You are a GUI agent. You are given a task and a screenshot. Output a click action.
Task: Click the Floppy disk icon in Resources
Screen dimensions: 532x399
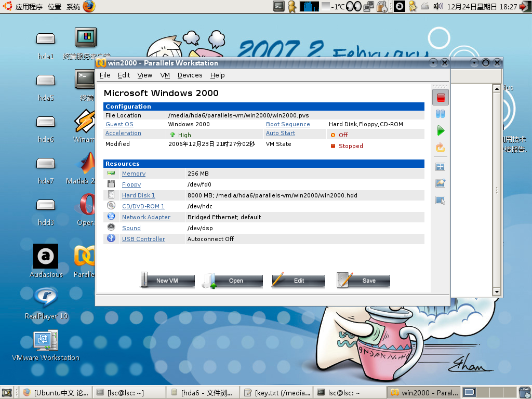(111, 184)
